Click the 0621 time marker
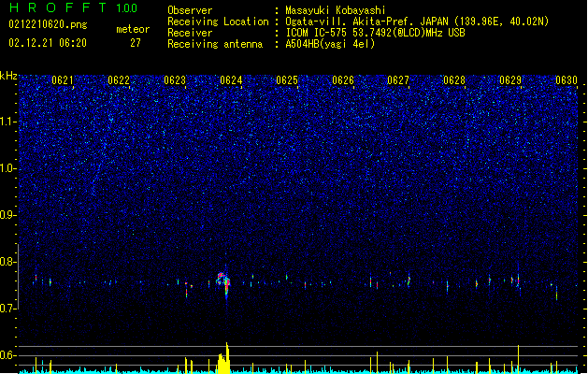Image resolution: width=588 pixels, height=374 pixels. 63,80
